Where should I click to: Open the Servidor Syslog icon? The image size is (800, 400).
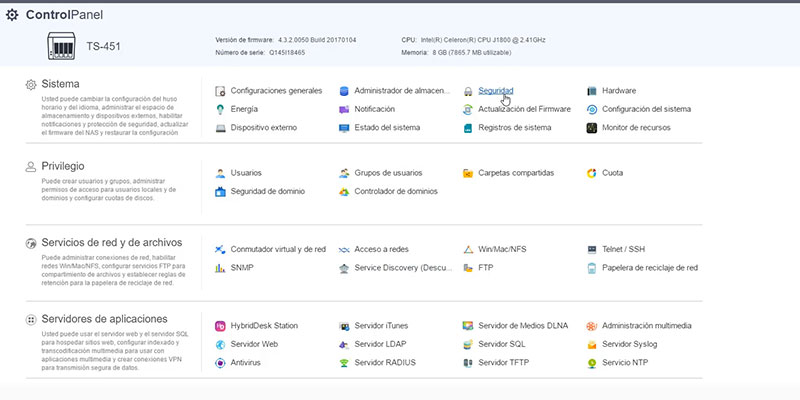point(592,344)
